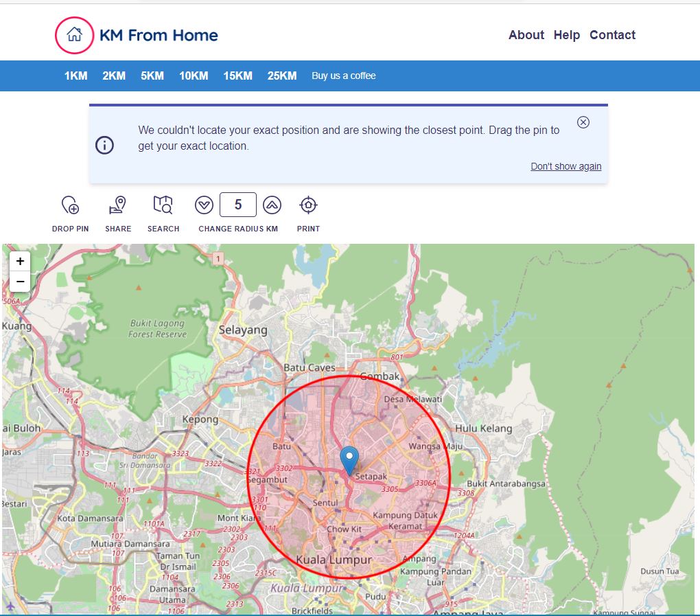Click the Wangsa Maju map label
The height and width of the screenshot is (616, 700).
tap(435, 446)
